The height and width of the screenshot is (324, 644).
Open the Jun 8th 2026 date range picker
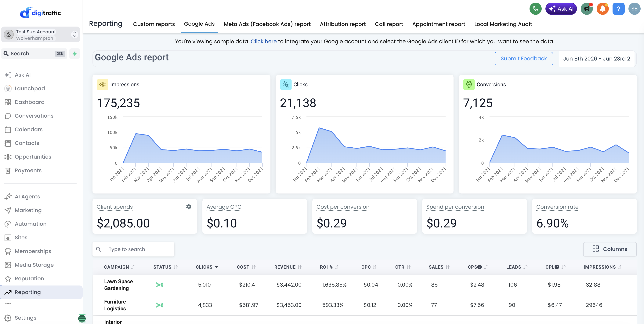pos(597,59)
